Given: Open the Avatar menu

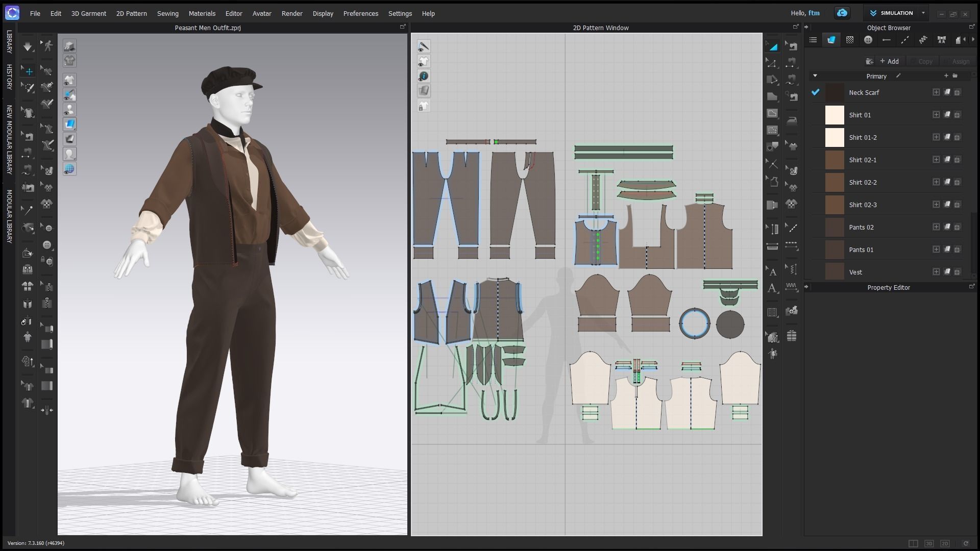Looking at the screenshot, I should click(x=261, y=13).
